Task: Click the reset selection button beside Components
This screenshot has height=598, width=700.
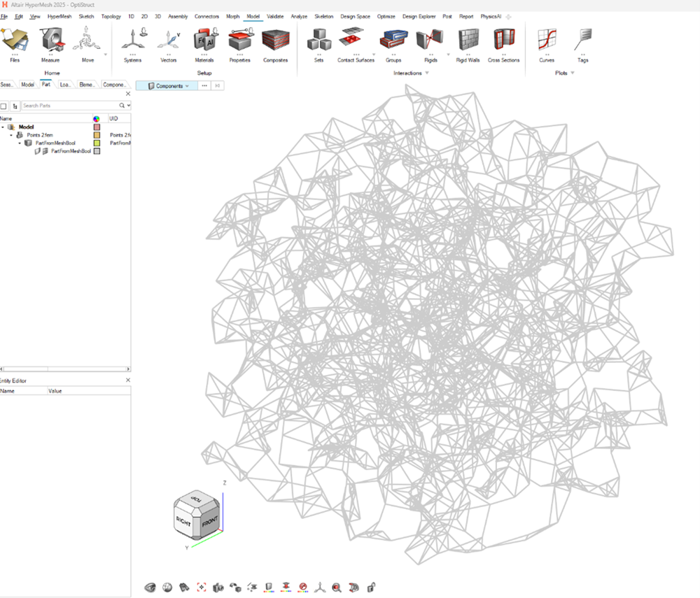Action: 218,85
